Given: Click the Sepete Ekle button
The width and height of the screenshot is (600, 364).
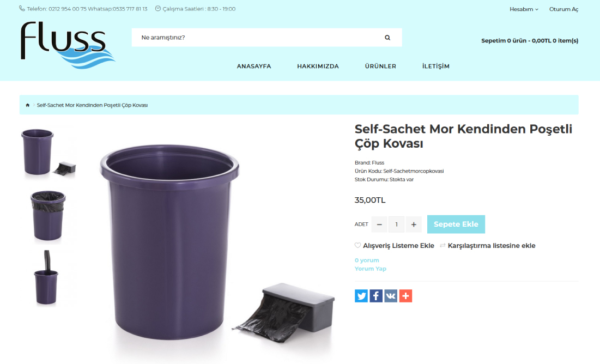Looking at the screenshot, I should [x=456, y=225].
